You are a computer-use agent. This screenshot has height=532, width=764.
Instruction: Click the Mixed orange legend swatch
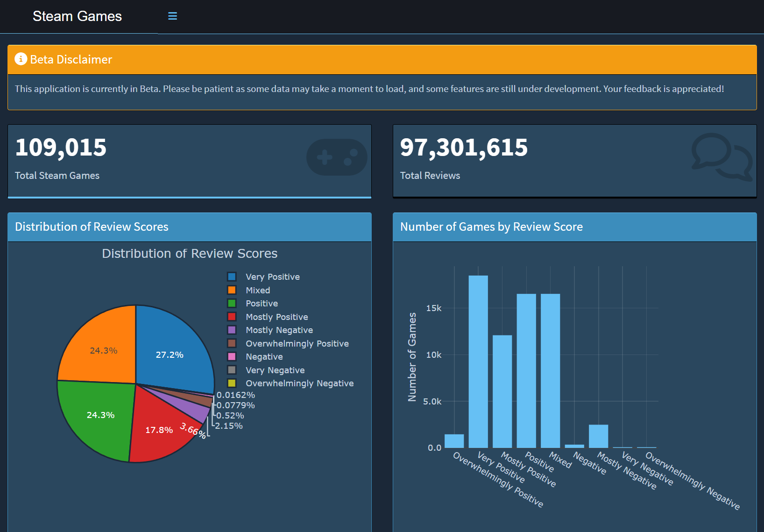pos(231,290)
